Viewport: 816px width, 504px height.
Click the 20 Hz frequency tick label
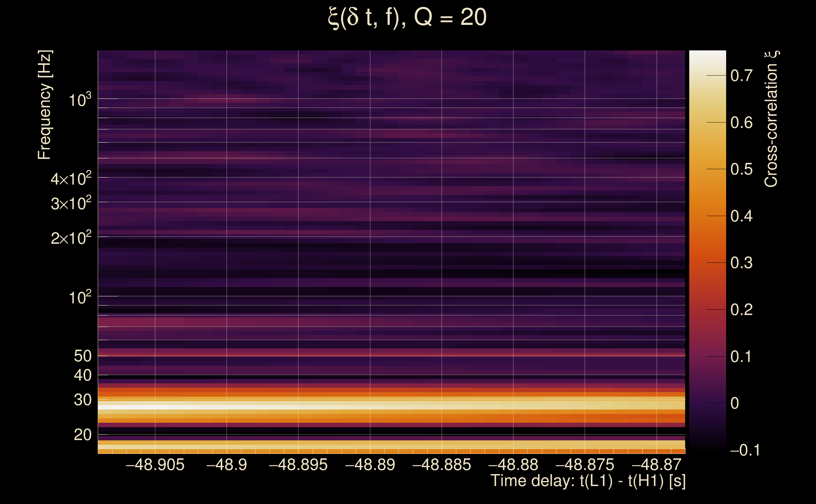(x=82, y=435)
